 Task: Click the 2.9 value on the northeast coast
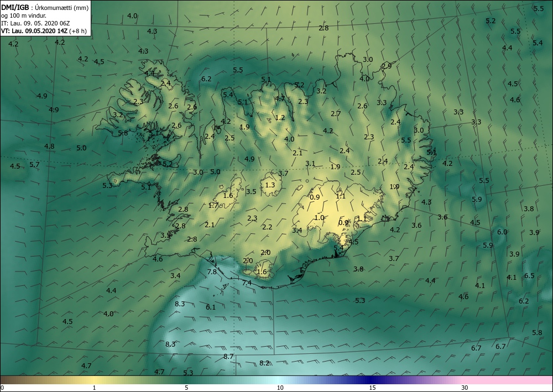[387, 66]
